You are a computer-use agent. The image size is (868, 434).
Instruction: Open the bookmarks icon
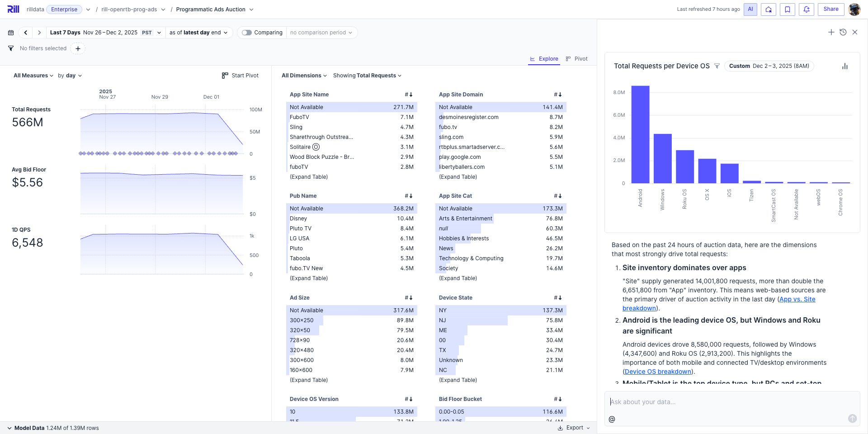click(788, 10)
